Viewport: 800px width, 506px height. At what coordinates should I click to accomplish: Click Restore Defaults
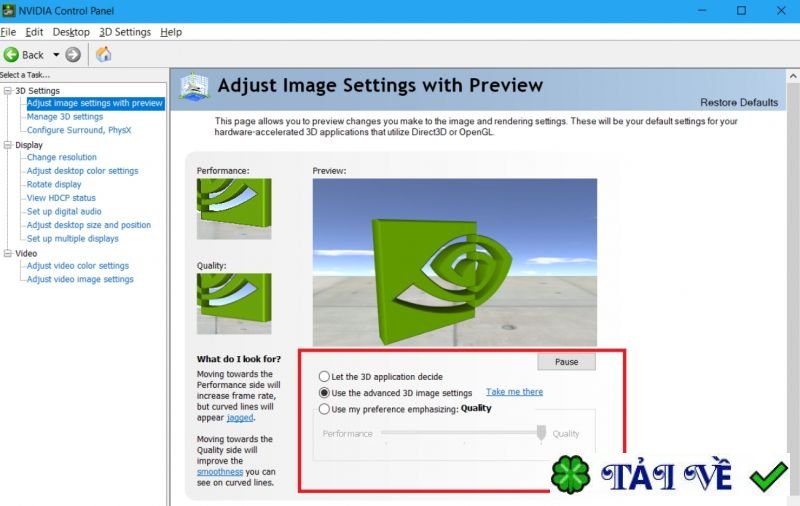click(x=739, y=103)
